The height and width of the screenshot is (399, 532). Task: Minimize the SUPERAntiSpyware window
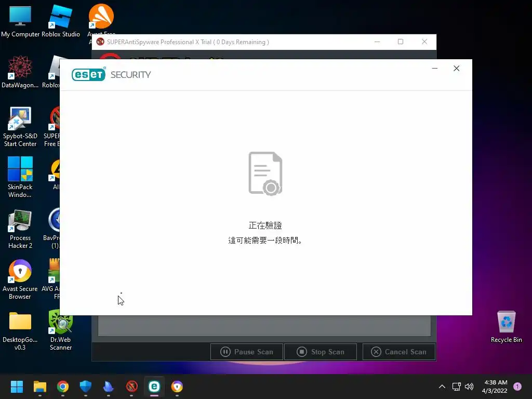[x=377, y=42]
